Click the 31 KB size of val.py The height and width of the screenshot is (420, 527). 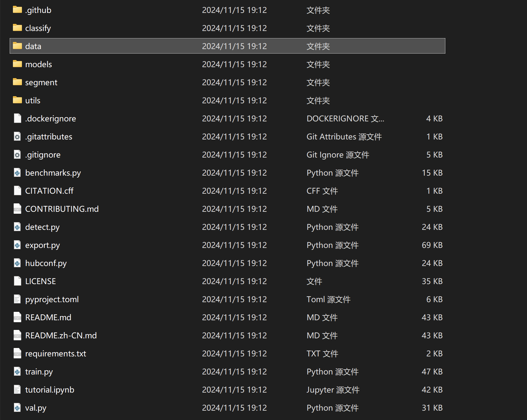click(x=432, y=408)
